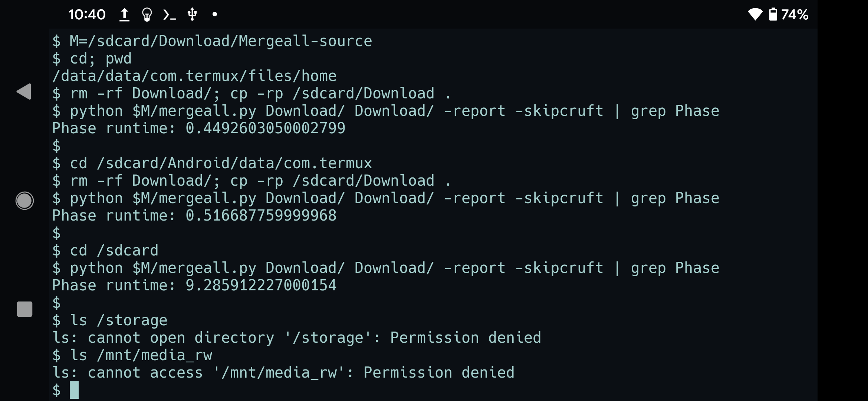The image size is (868, 401).
Task: Tap the 'Phase runtime: 0.516687759999968' output
Action: 194,216
